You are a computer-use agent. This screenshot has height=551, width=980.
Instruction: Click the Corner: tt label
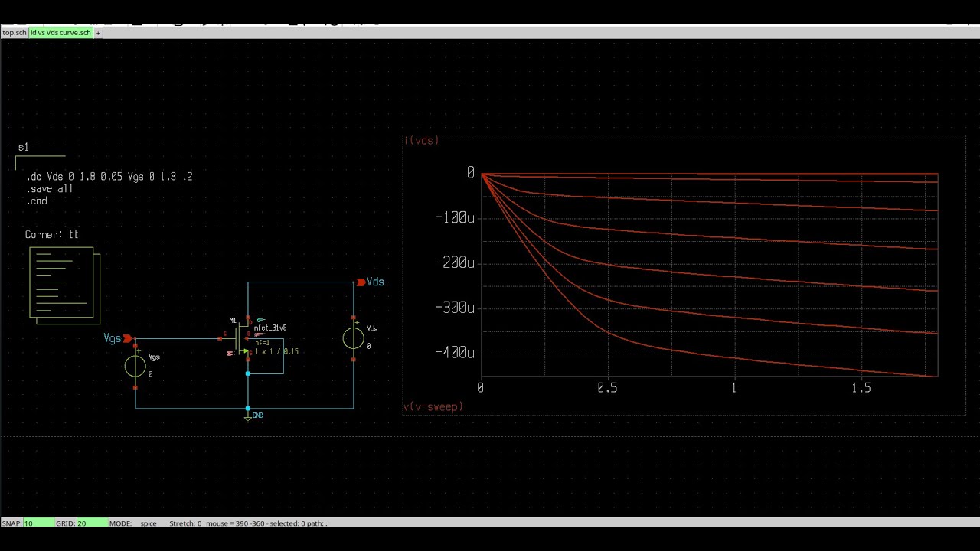52,235
